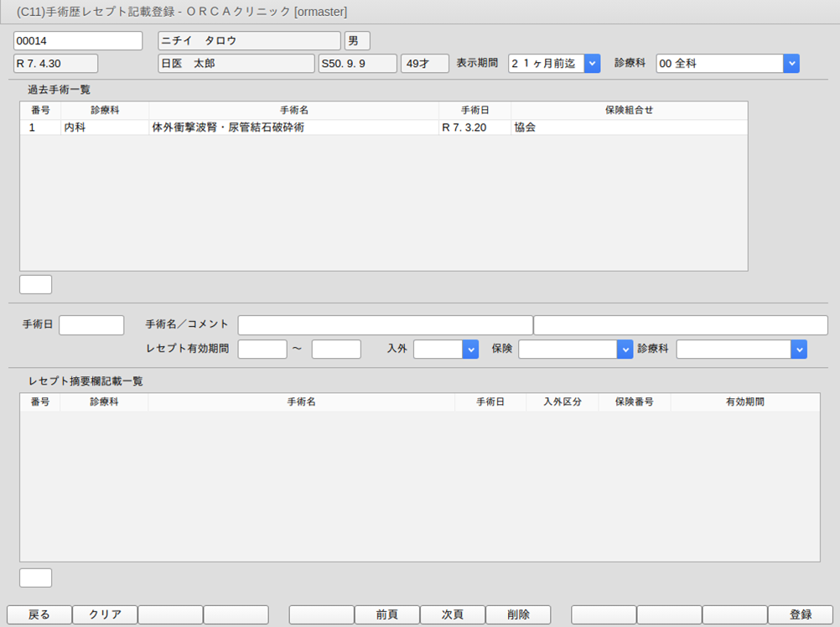Click the selection number box under 過去手術一覧

tap(35, 284)
